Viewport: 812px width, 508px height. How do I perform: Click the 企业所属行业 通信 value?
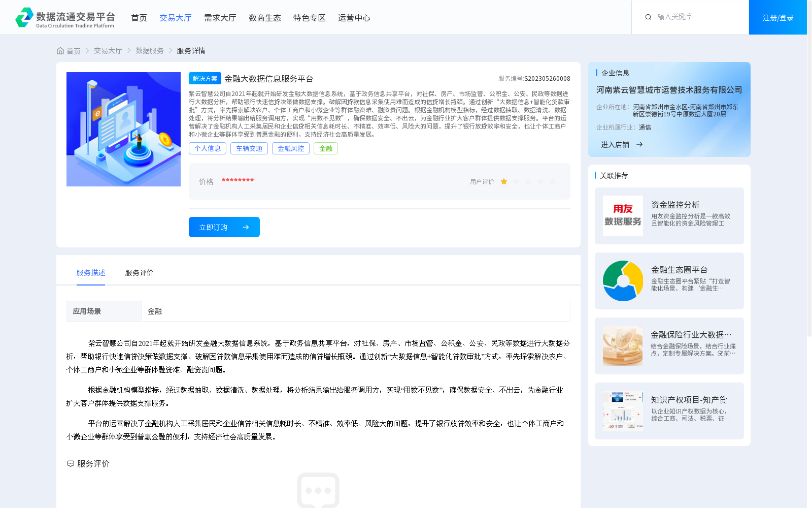(x=645, y=128)
